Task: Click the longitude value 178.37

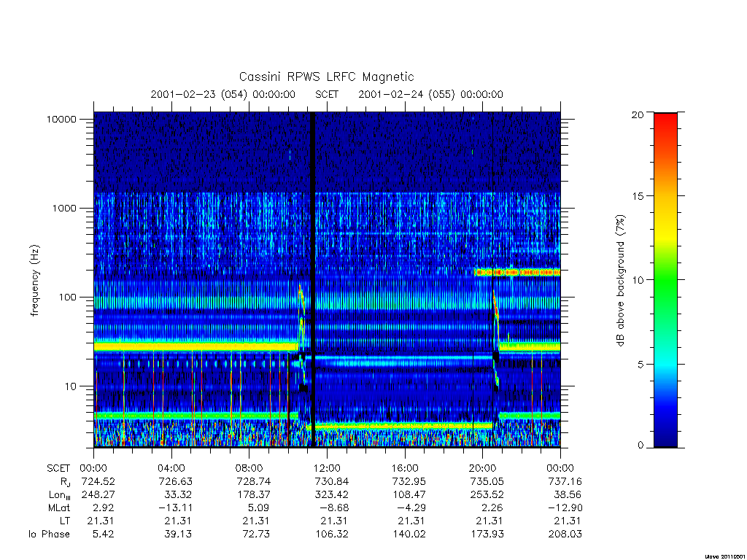Action: coord(253,495)
